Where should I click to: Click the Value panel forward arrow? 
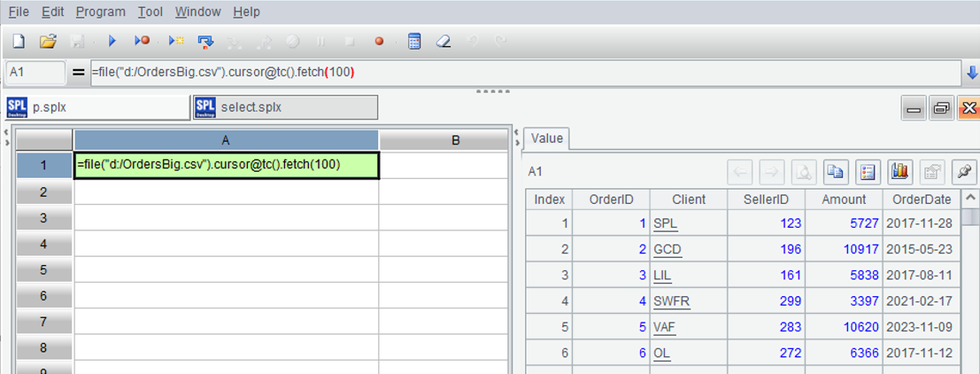tap(772, 172)
